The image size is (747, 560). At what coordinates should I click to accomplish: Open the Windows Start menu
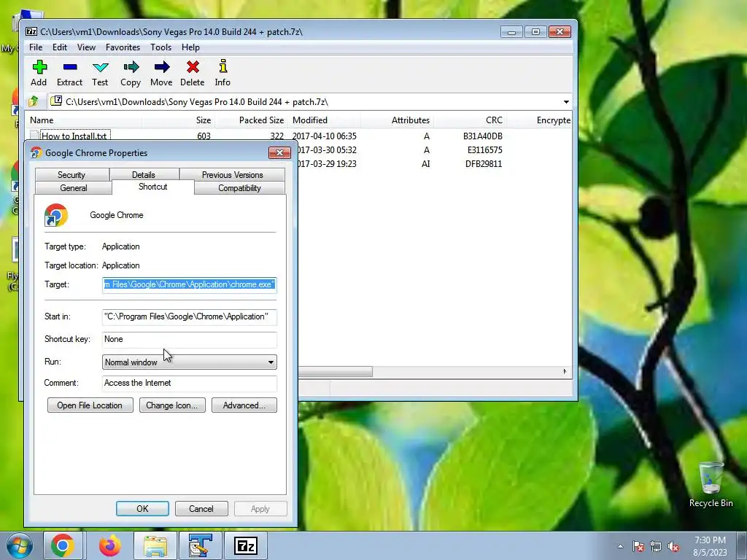point(20,546)
